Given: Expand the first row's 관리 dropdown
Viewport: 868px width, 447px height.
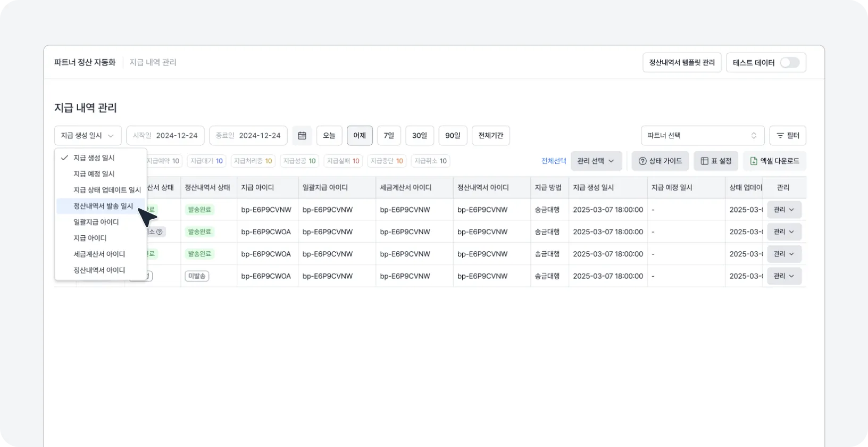Looking at the screenshot, I should click(783, 210).
